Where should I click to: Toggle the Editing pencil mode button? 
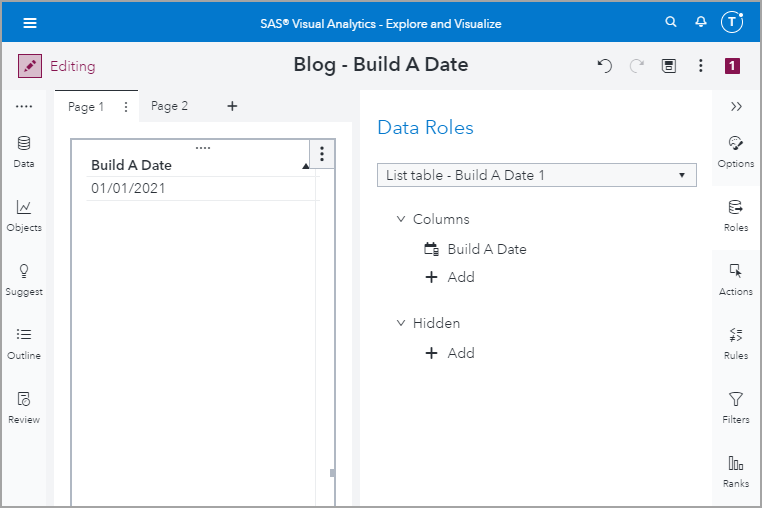pyautogui.click(x=30, y=66)
